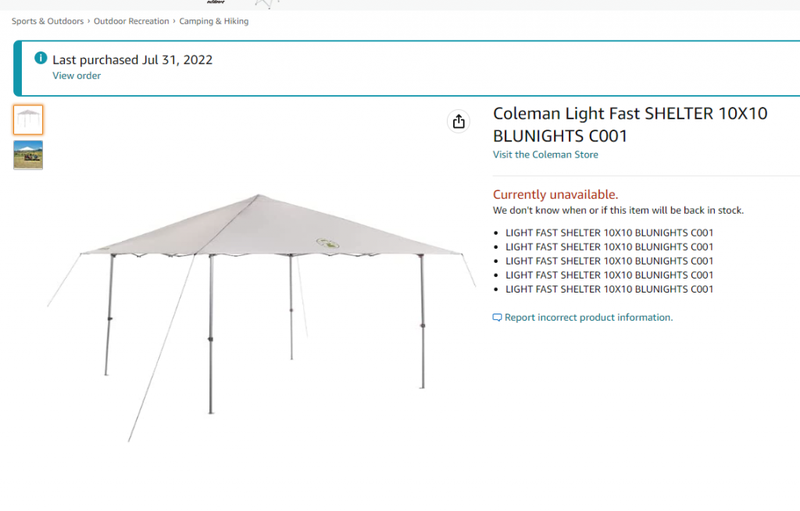The width and height of the screenshot is (800, 511).
Task: Go to Outdoor Recreation breadcrumb category
Action: tap(131, 21)
